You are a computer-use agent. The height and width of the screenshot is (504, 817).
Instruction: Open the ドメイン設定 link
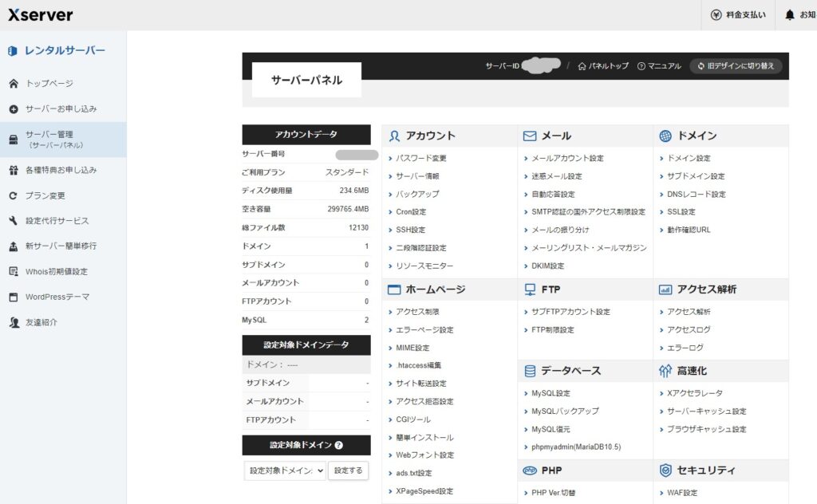coord(689,158)
